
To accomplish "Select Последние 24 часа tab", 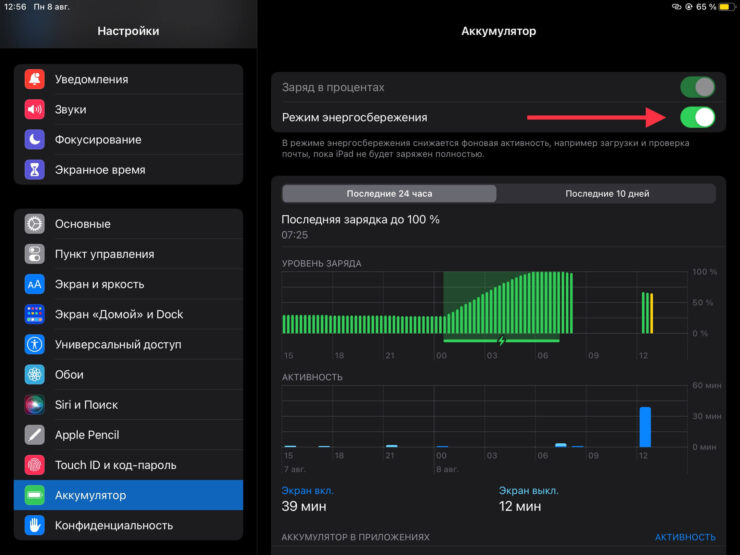I will [x=389, y=194].
